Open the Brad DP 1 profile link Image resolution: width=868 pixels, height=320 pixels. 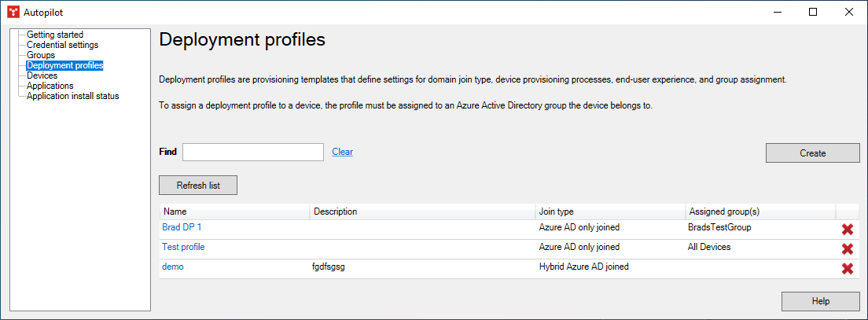click(182, 227)
